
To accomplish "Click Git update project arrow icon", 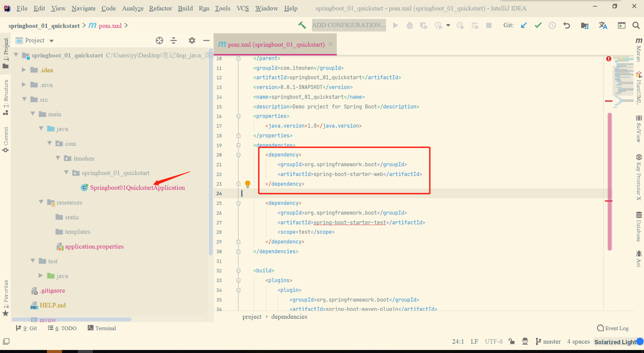I will [524, 25].
